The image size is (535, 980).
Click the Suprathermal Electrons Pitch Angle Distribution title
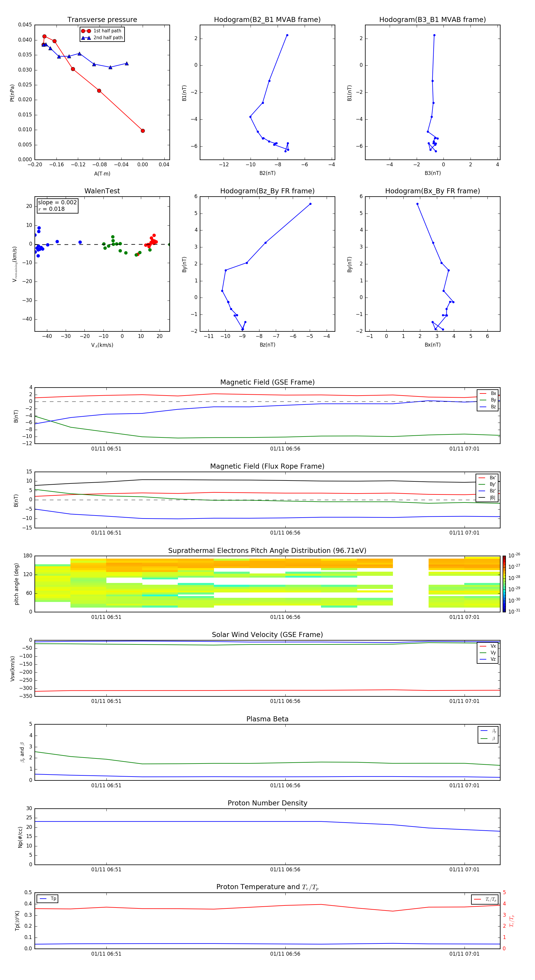[x=267, y=551]
